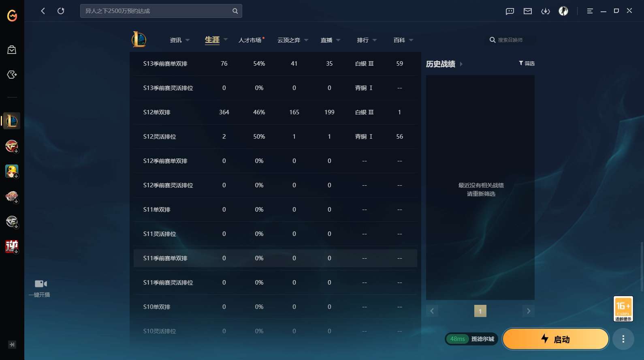Image resolution: width=644 pixels, height=360 pixels.
Task: Expand 历史战绩 arrow
Action: click(x=461, y=64)
